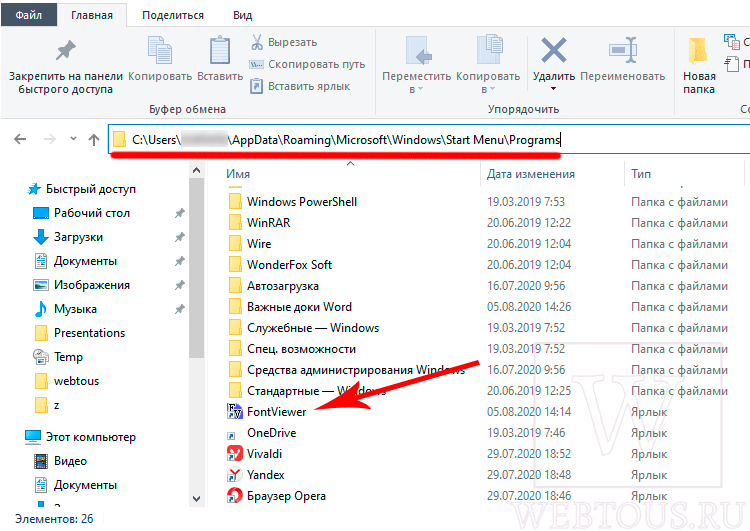Select the Браузер Opera shortcut
Screen dimensions: 750x531
tap(276, 496)
